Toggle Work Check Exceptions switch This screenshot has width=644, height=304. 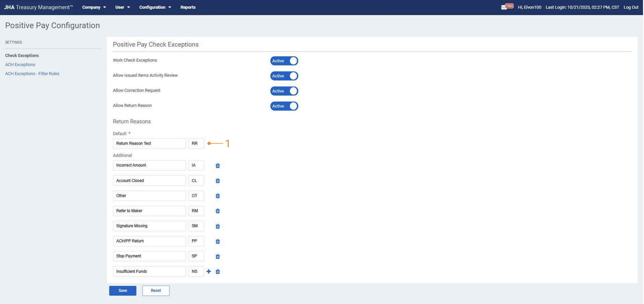(284, 61)
